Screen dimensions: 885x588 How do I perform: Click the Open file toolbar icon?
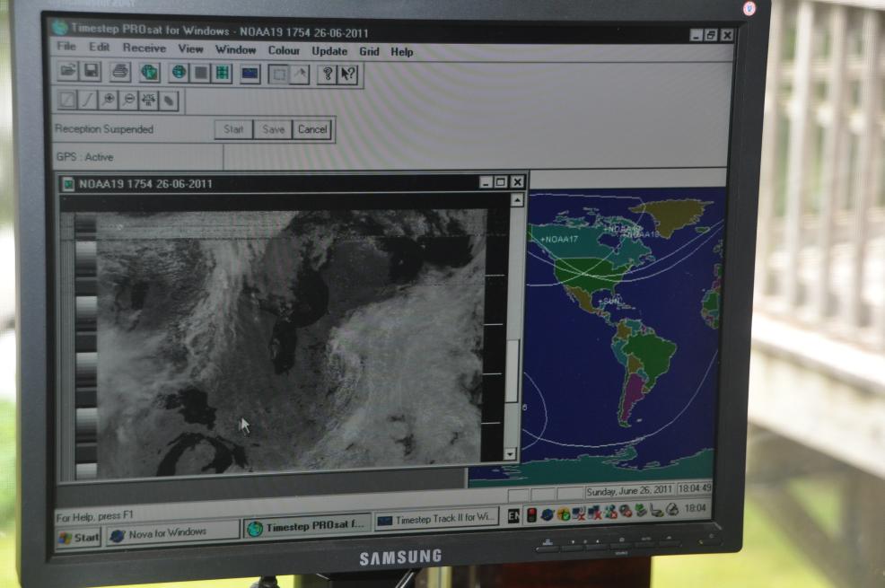[67, 72]
